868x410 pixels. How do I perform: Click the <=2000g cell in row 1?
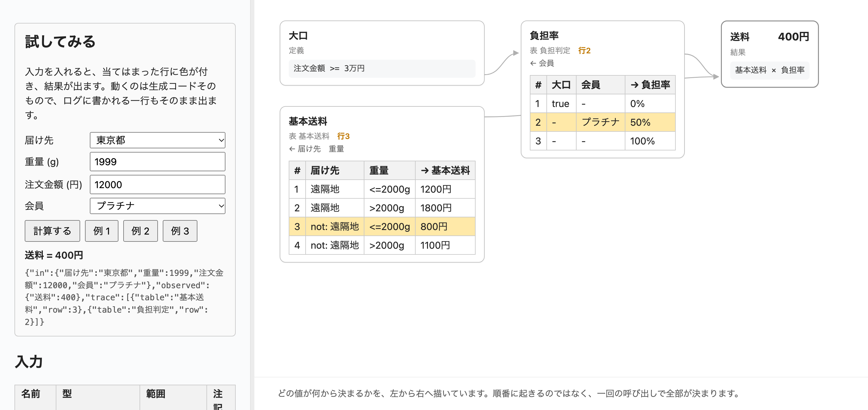point(389,189)
